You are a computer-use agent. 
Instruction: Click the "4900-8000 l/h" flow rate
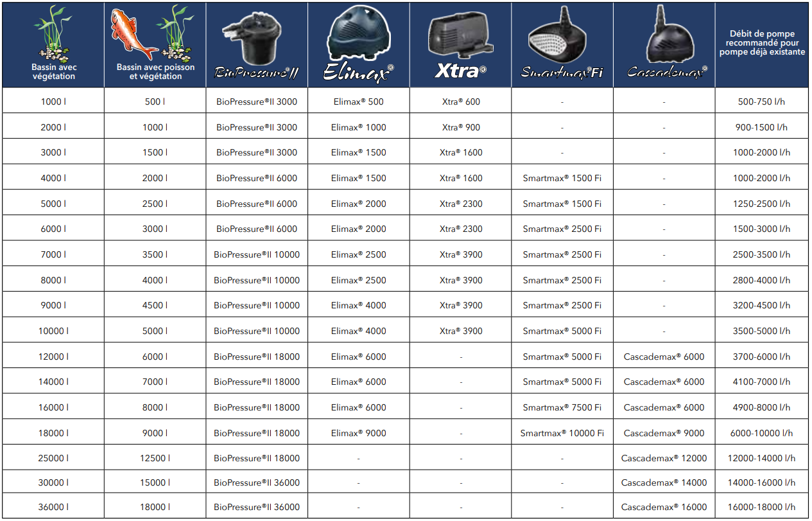pos(762,407)
